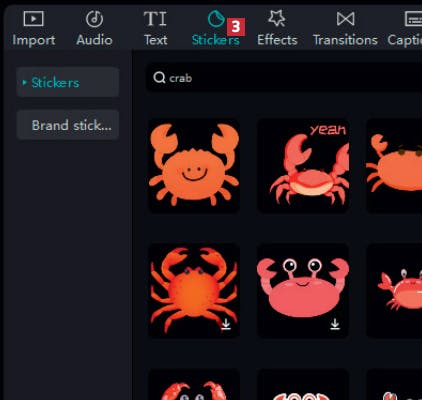
Task: Choose the crab sticker saying yeah
Action: [x=303, y=166]
